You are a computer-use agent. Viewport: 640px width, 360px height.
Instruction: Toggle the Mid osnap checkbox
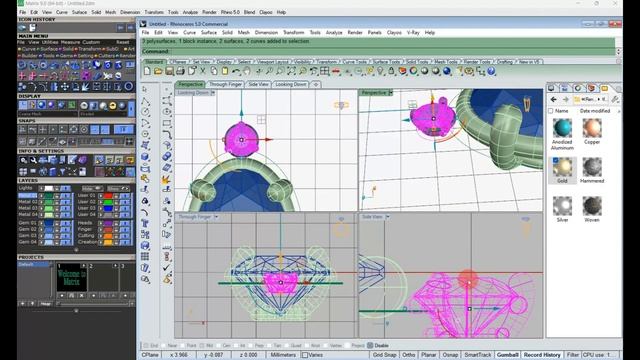coord(202,346)
